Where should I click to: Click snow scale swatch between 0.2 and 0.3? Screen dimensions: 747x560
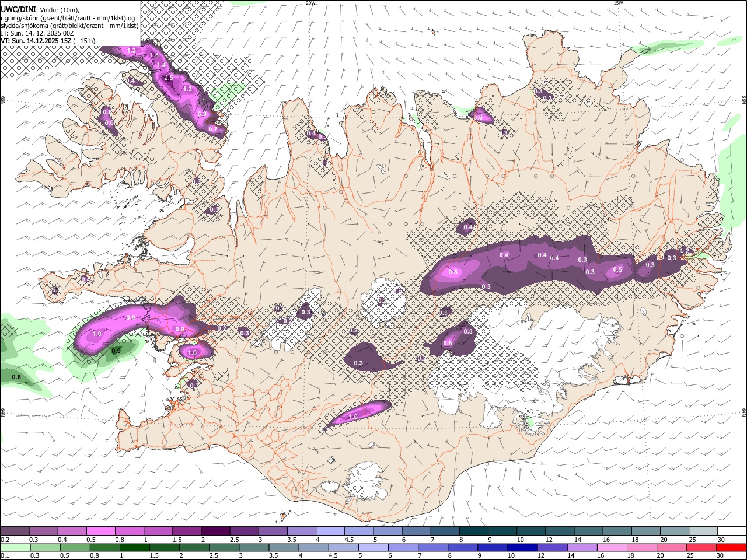pos(15,531)
